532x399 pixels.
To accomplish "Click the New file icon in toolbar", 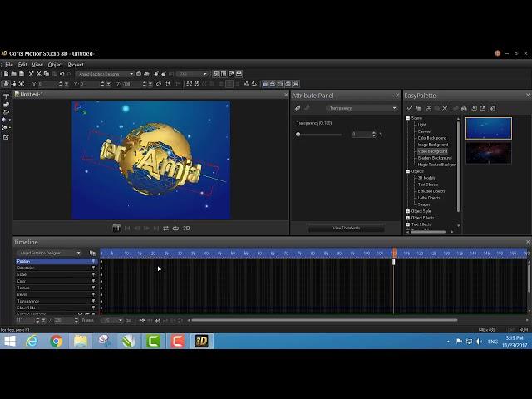I will coord(6,74).
